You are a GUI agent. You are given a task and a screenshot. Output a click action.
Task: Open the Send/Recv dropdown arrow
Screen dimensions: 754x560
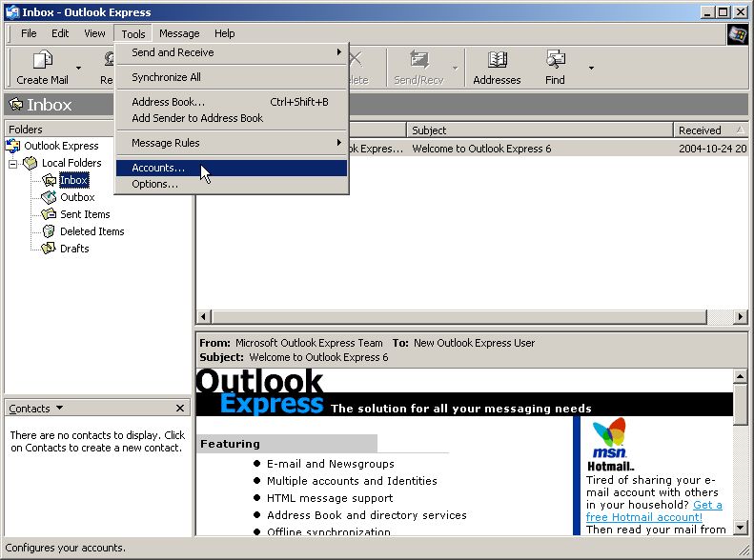pyautogui.click(x=455, y=68)
